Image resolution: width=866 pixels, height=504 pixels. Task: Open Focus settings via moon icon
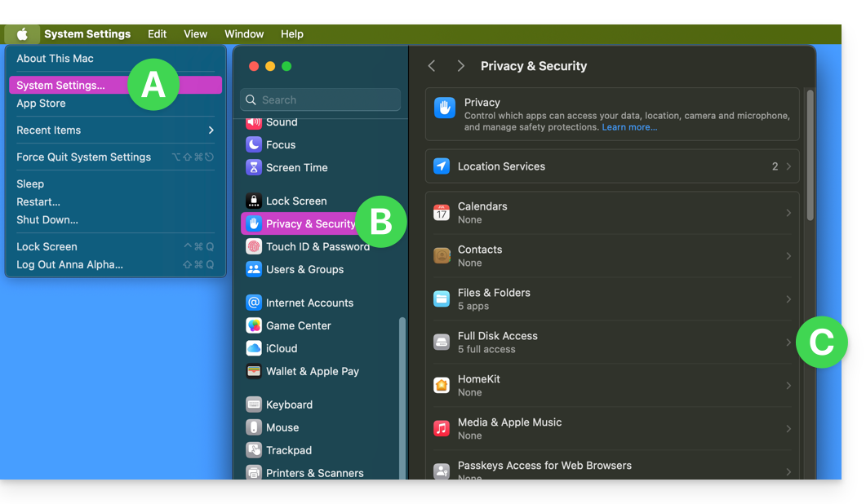coord(254,144)
